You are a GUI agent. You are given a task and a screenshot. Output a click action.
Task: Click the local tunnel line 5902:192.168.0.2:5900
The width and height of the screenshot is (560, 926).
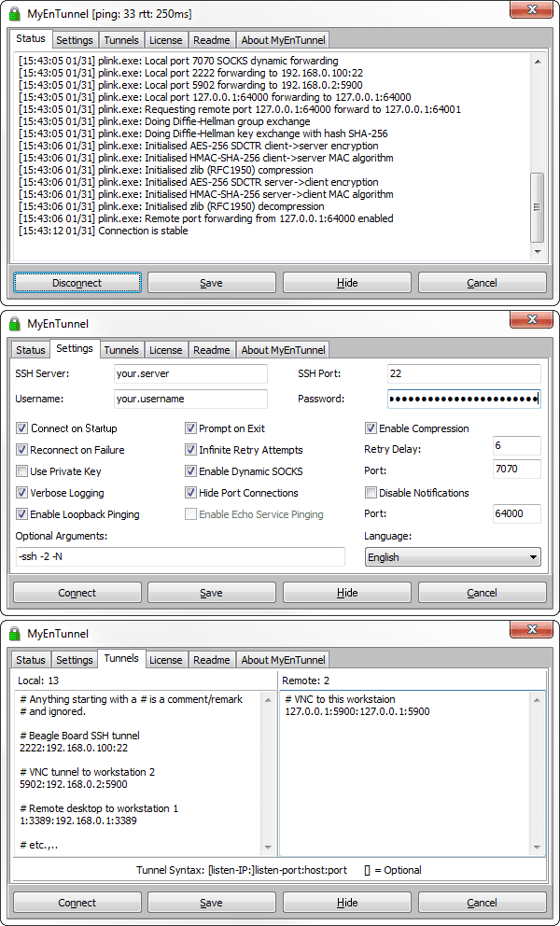coord(73,784)
